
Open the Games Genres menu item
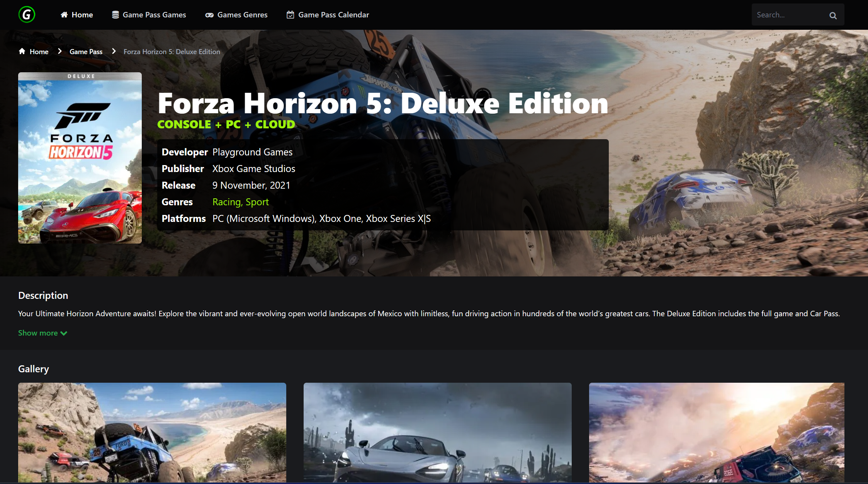[x=236, y=15]
